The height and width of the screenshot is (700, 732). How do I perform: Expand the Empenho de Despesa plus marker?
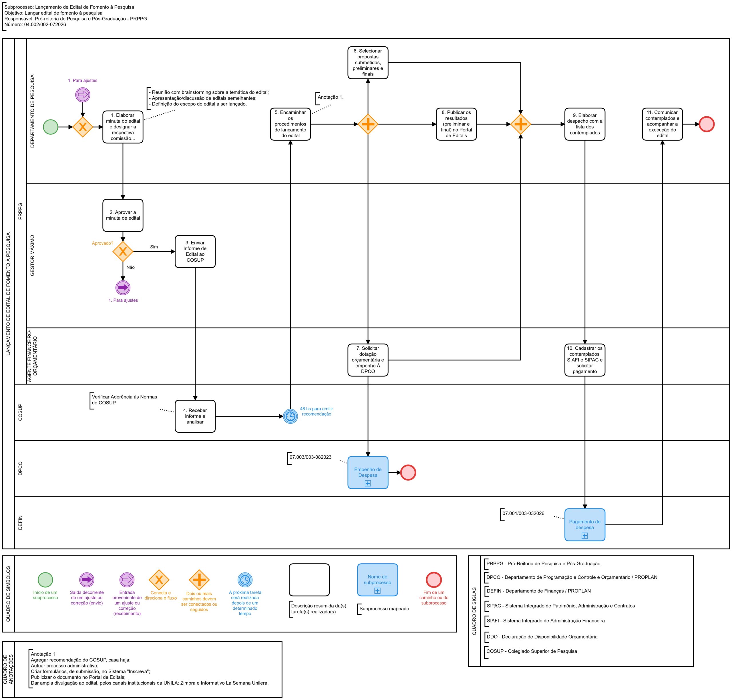368,483
